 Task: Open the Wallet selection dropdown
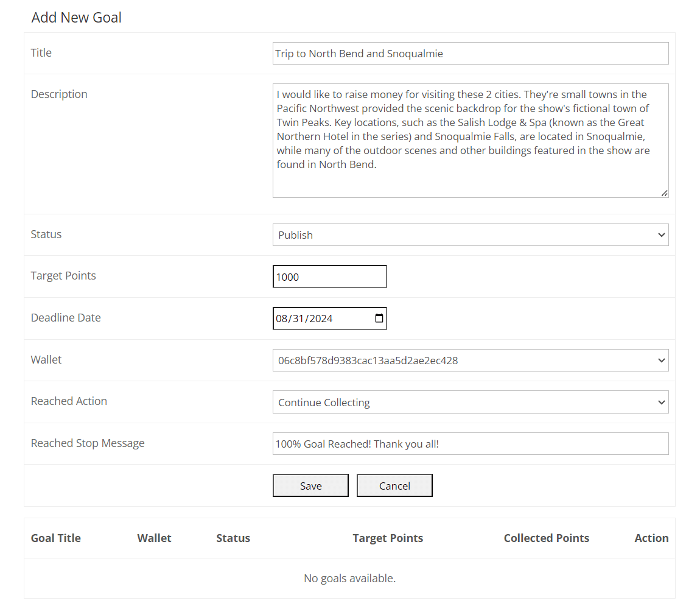[x=470, y=361]
